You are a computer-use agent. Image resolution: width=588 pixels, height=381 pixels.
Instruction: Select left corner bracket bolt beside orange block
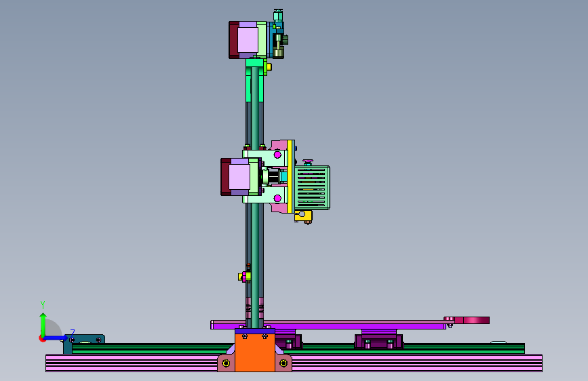226,363
